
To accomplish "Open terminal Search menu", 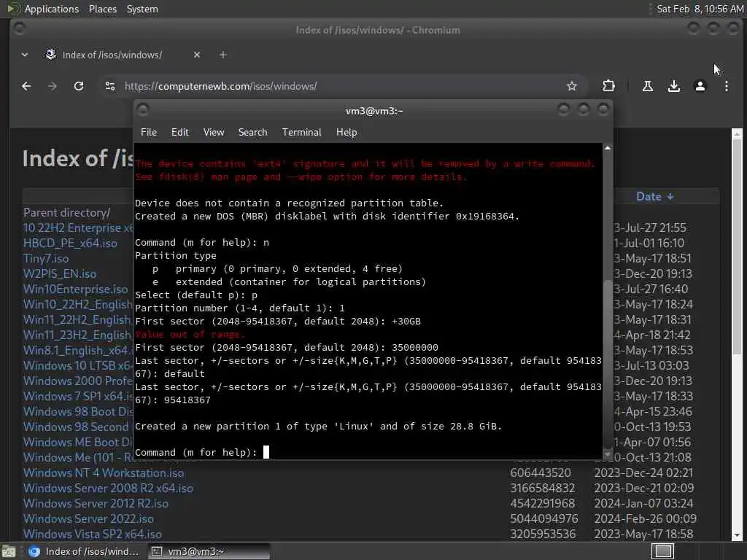I will tap(252, 133).
